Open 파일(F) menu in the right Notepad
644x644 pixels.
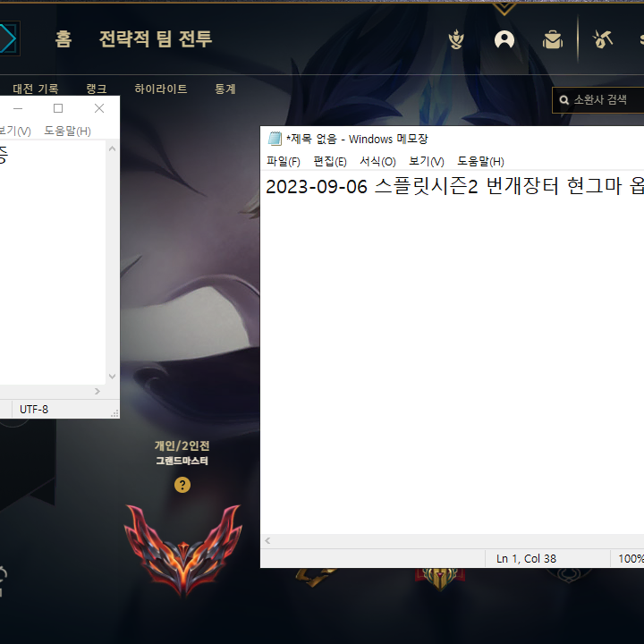284,161
